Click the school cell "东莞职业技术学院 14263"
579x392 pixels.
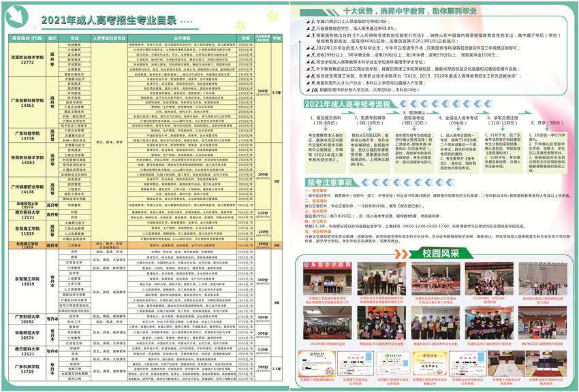click(27, 160)
